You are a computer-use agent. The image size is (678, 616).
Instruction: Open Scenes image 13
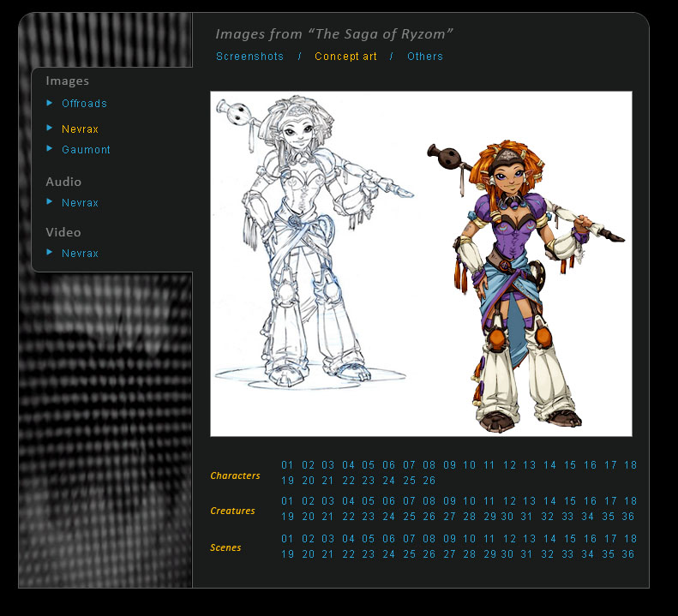529,539
